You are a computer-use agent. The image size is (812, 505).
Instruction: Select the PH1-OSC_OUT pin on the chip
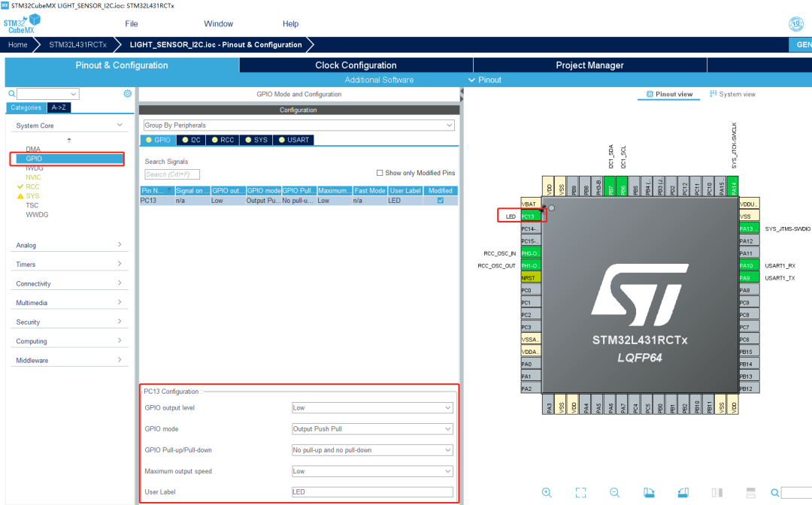tap(531, 265)
